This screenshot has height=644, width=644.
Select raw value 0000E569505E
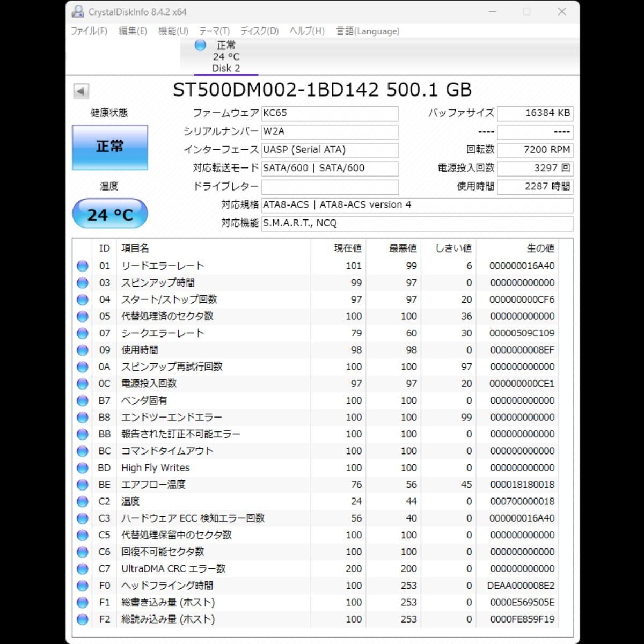(x=522, y=602)
